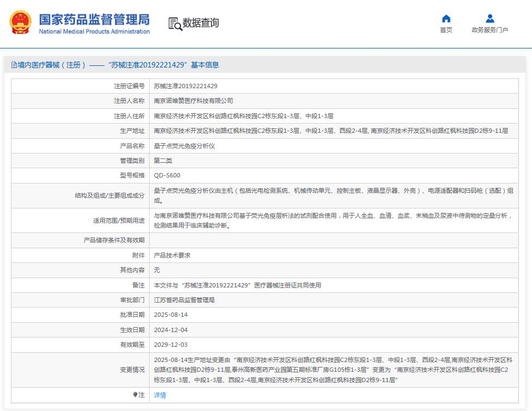Click the blue home icon above 首页

pos(446,18)
